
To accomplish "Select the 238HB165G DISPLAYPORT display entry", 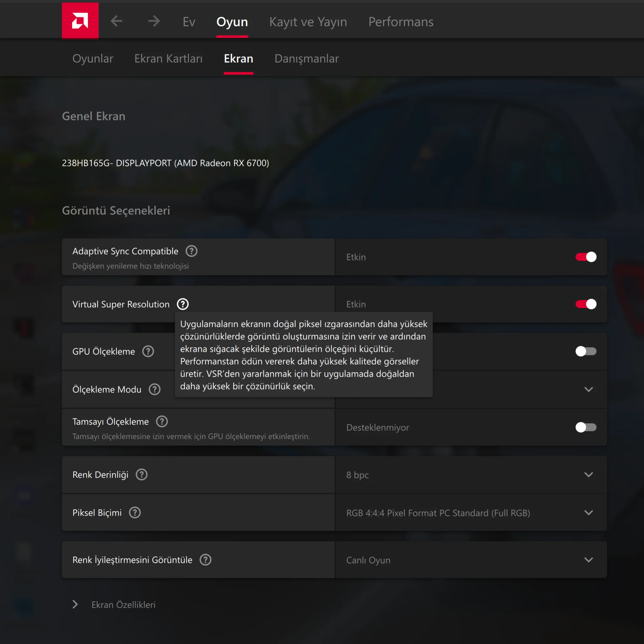I will [x=165, y=163].
